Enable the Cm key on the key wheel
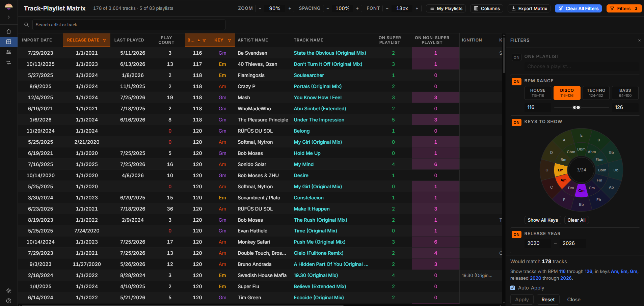 (x=592, y=188)
